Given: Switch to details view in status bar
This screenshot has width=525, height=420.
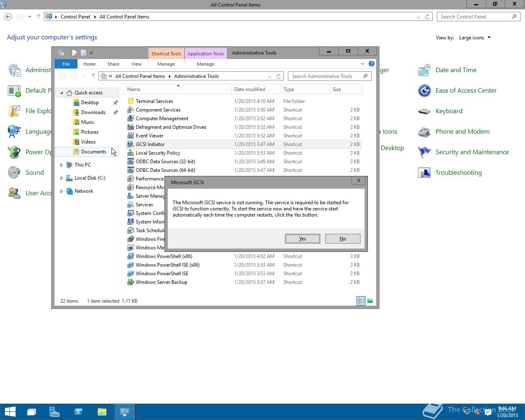Looking at the screenshot, I should 361,301.
